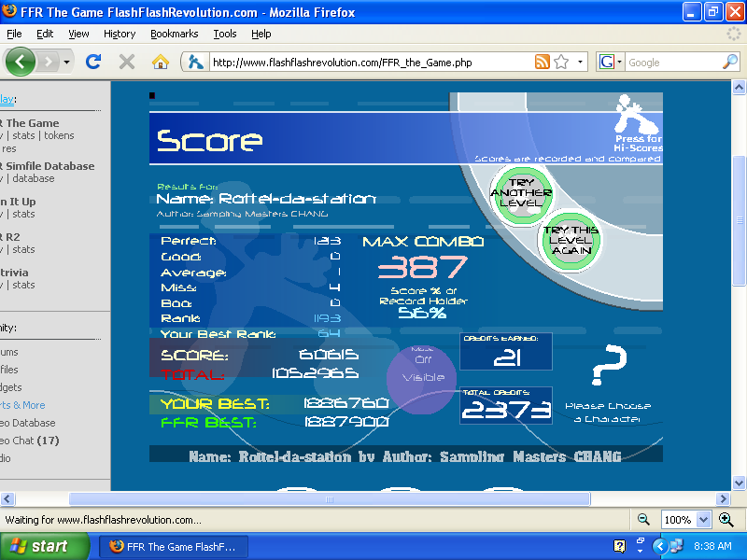
Task: Open the Bookmarks menu
Action: point(174,34)
